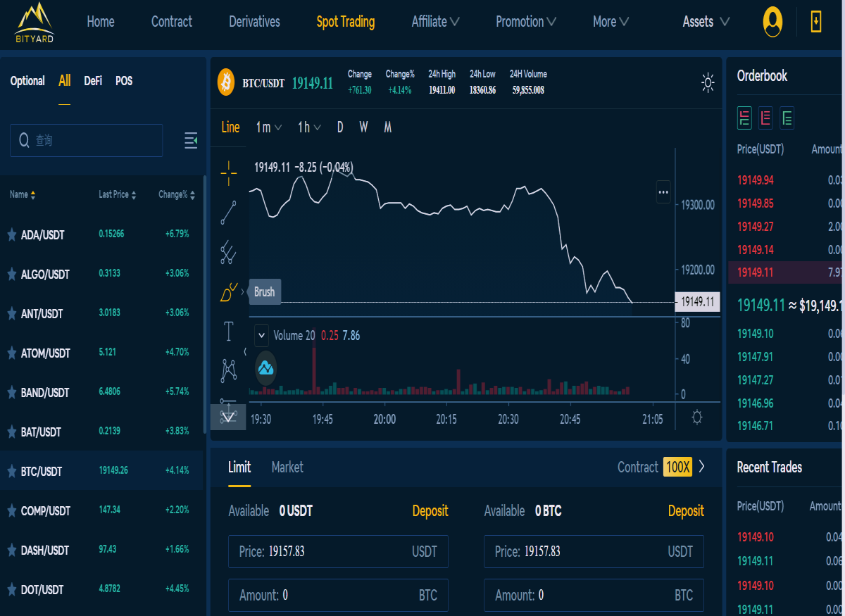Switch to the Market order tab

click(x=287, y=467)
